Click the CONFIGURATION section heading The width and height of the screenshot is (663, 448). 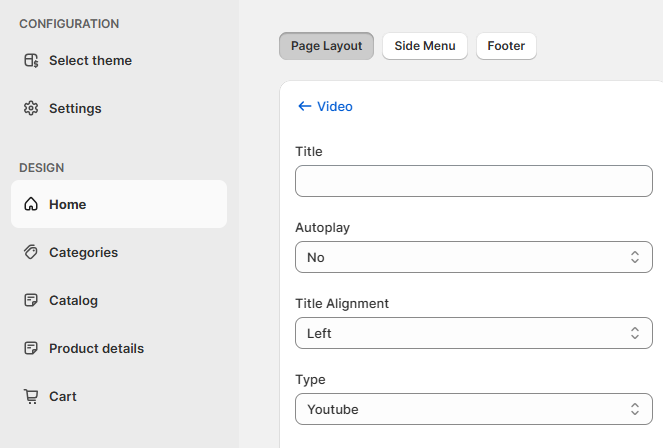(x=69, y=24)
